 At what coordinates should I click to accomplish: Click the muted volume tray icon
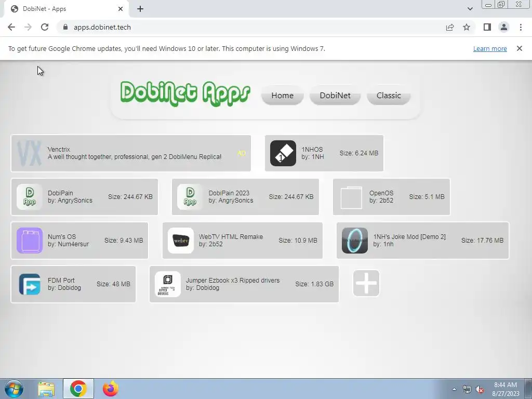pyautogui.click(x=480, y=390)
